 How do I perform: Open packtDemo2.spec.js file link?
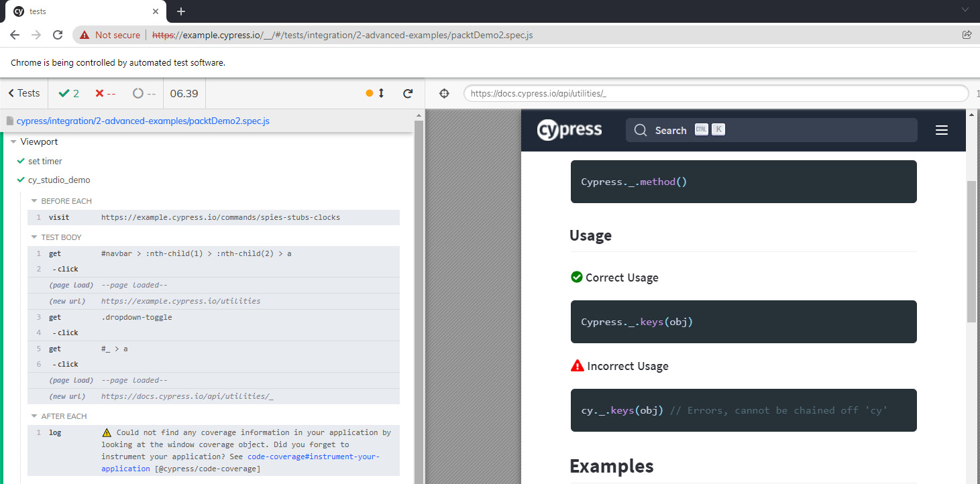tap(143, 121)
